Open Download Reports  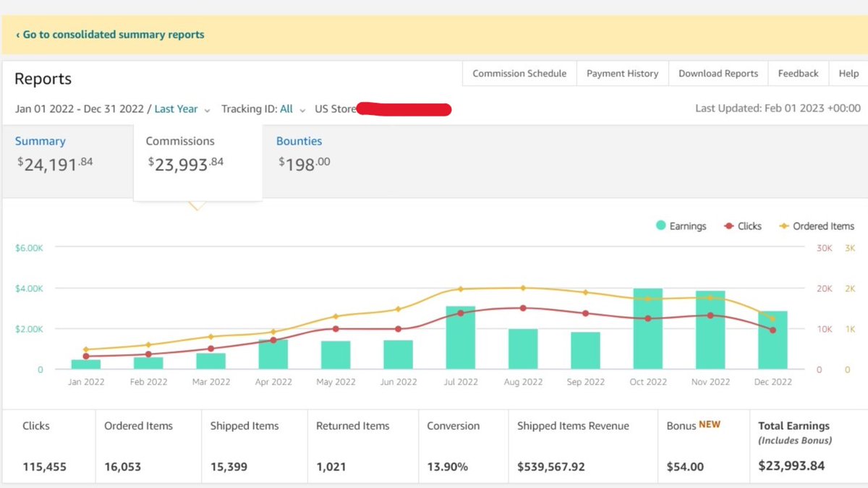pos(718,74)
